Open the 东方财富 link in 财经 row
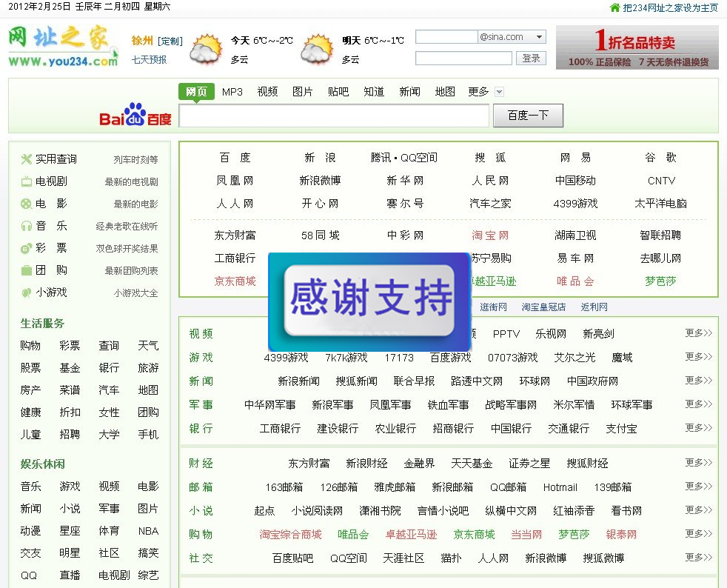This screenshot has height=588, width=727. point(309,464)
